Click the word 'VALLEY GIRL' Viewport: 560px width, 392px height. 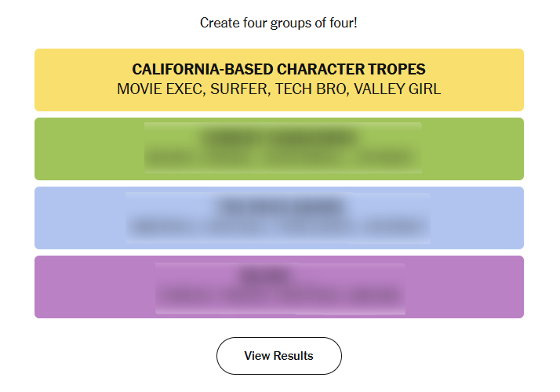tap(397, 89)
